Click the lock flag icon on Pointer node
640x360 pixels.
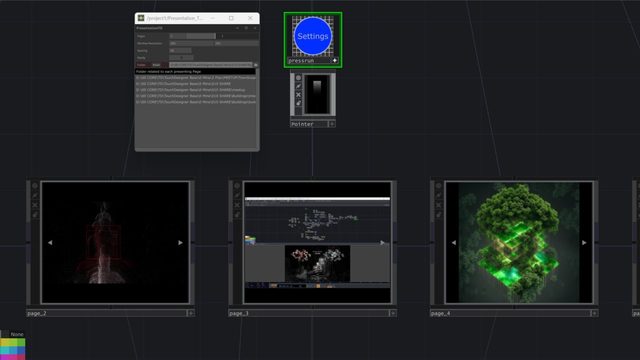click(298, 103)
